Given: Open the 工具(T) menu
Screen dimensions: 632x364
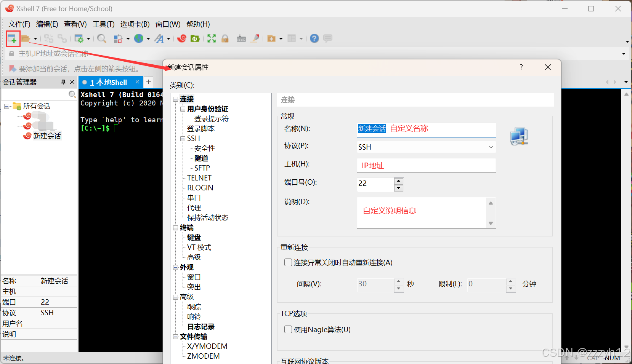Looking at the screenshot, I should (104, 24).
